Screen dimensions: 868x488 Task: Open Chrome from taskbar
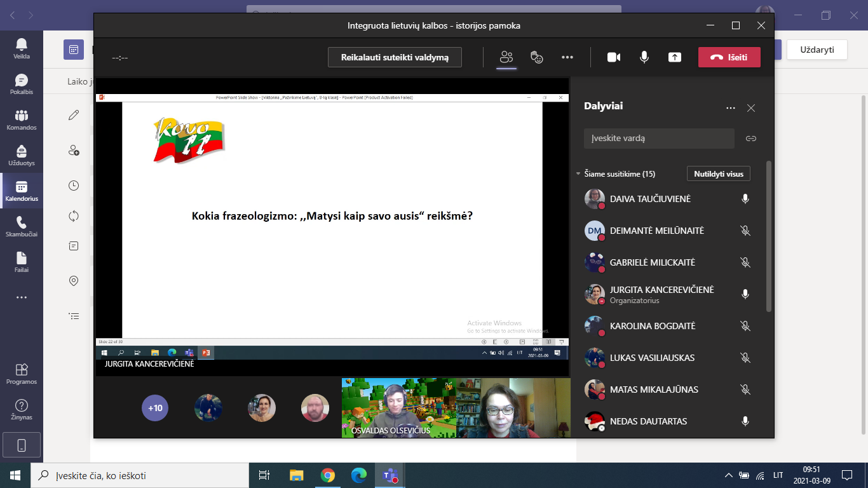(327, 475)
